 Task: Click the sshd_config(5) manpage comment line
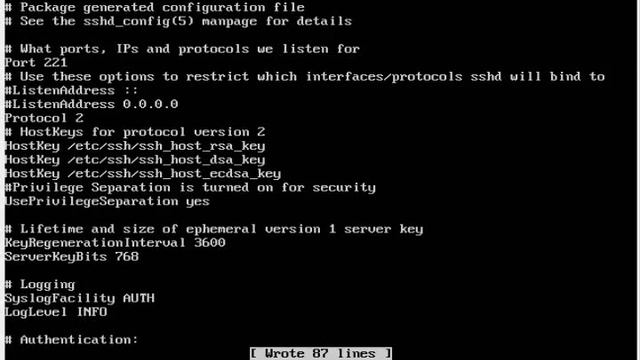point(178,21)
